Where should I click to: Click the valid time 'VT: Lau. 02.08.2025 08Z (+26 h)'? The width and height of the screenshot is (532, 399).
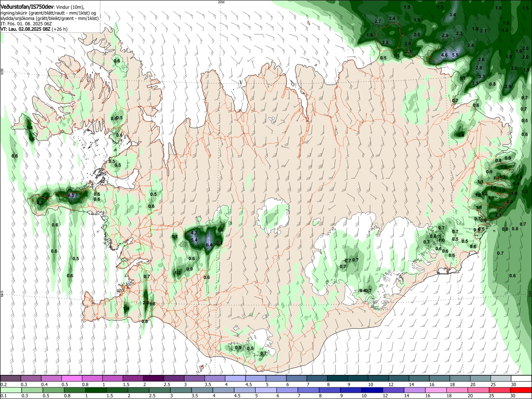click(34, 30)
